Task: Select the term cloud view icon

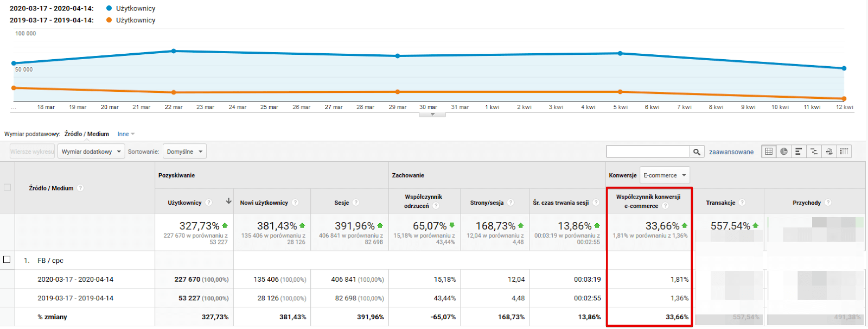Action: (x=829, y=151)
